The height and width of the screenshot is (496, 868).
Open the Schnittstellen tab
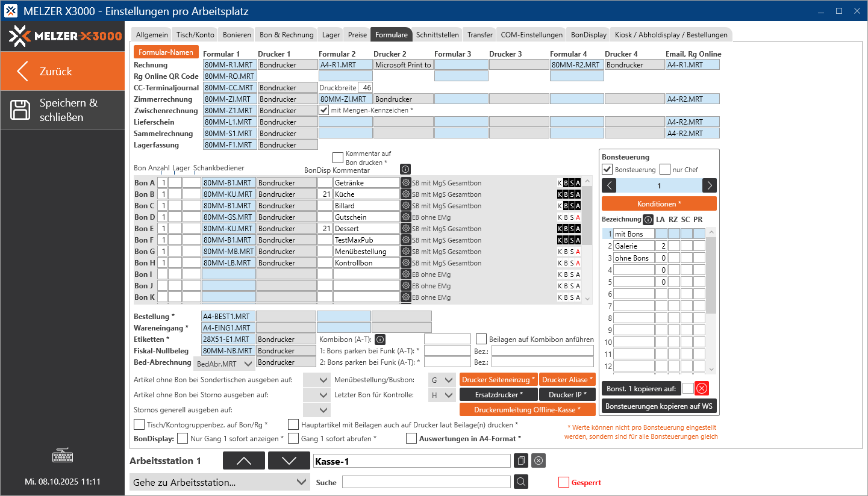438,35
